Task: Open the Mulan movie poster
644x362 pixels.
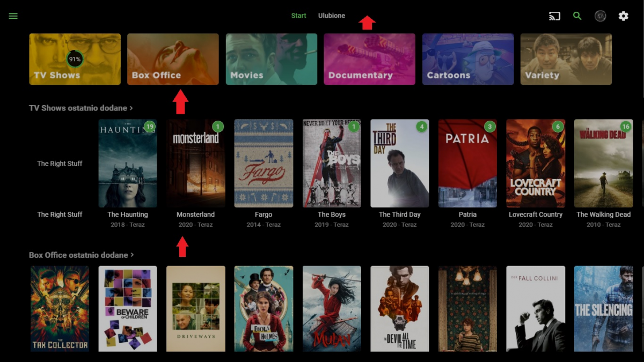Action: coord(332,309)
